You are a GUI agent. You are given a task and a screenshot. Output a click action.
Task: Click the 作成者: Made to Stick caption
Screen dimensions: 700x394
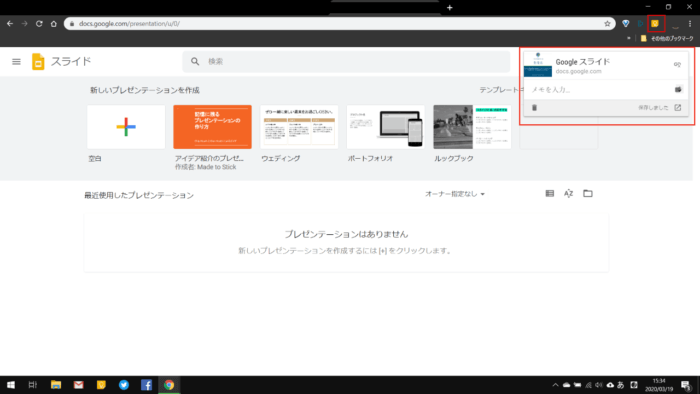coord(205,167)
